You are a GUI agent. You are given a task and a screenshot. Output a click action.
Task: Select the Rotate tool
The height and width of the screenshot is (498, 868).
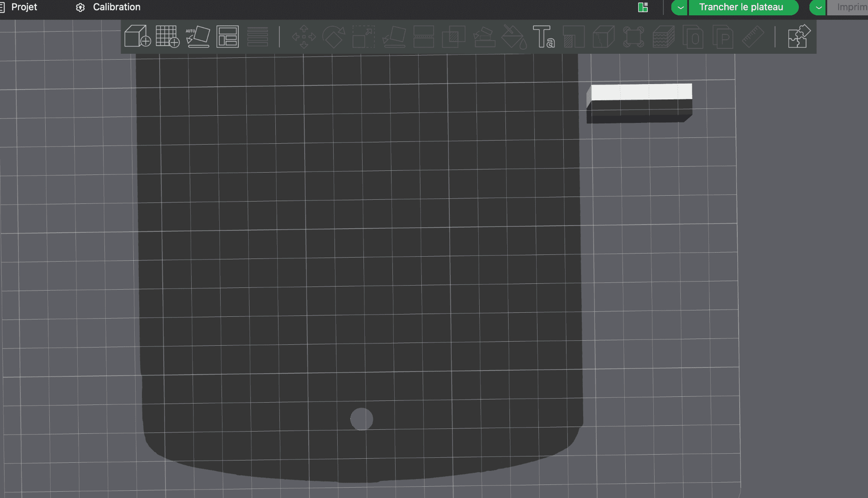click(x=334, y=37)
